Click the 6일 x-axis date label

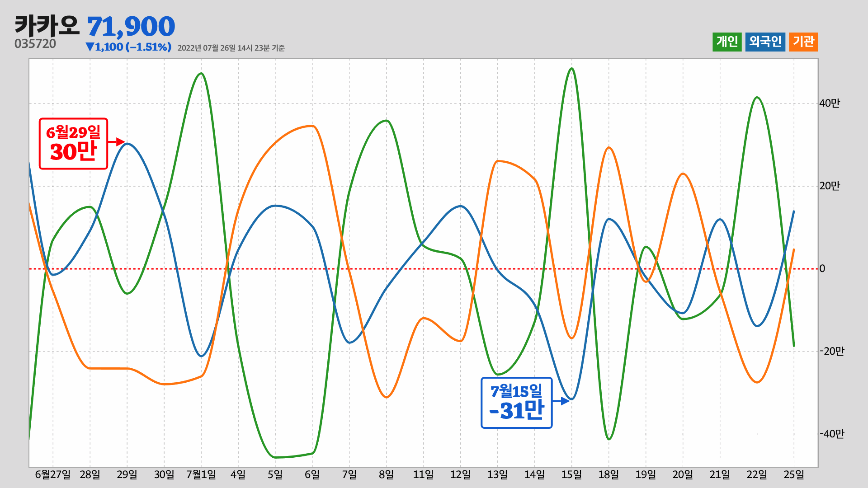(x=312, y=475)
